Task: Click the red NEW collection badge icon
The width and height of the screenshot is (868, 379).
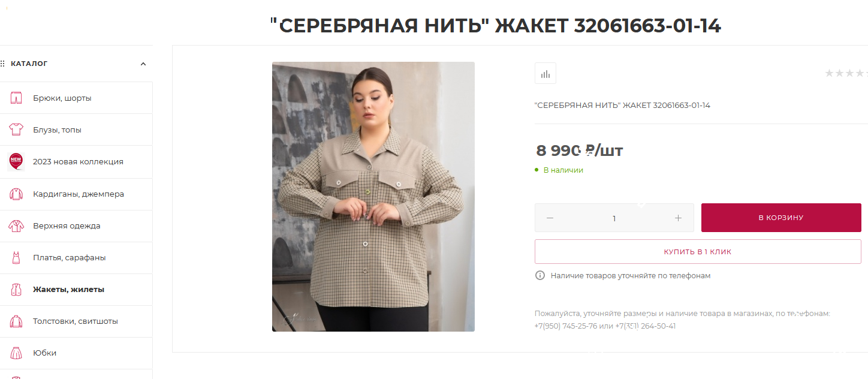Action: pos(16,161)
